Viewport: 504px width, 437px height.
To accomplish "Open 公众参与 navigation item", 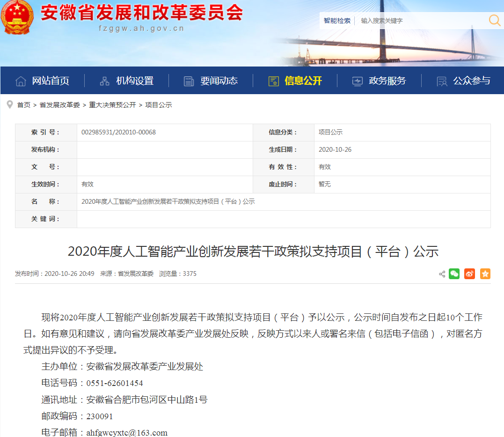I will coord(471,81).
